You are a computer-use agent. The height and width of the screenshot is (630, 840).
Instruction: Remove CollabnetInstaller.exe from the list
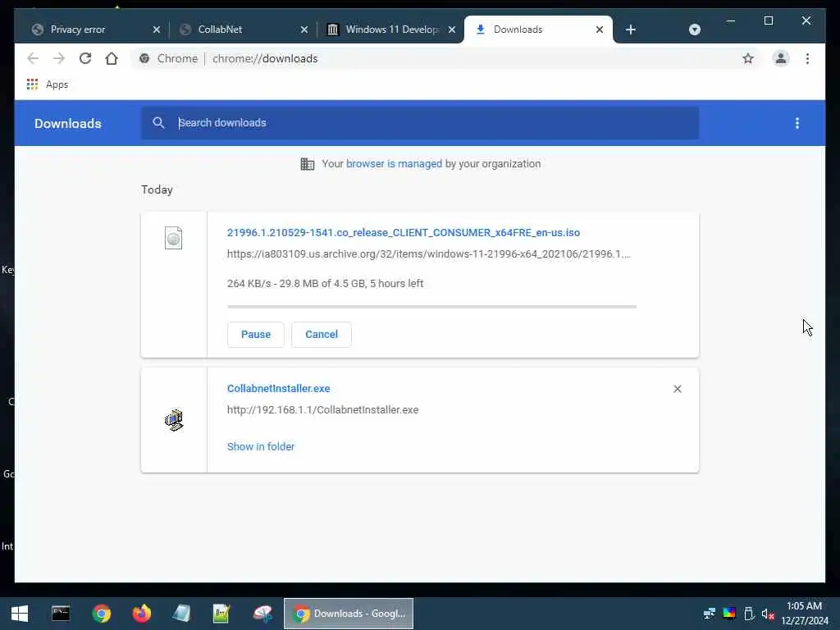(677, 389)
